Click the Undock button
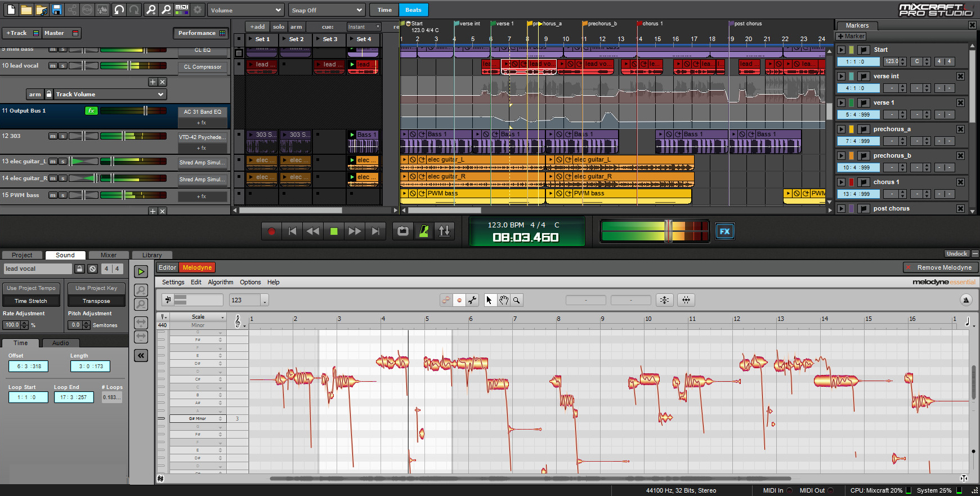Image resolution: width=980 pixels, height=496 pixels. click(x=957, y=253)
